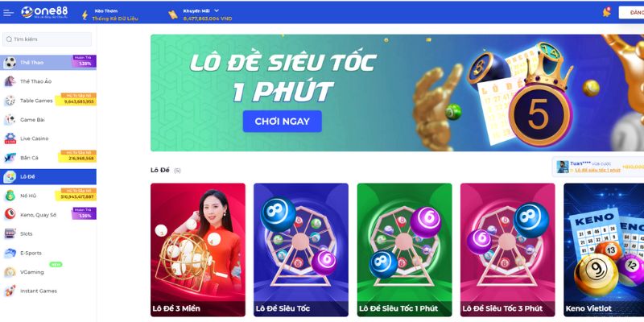
Task: Click the lightning bolt Kèo Thơm icon
Action: [x=85, y=14]
